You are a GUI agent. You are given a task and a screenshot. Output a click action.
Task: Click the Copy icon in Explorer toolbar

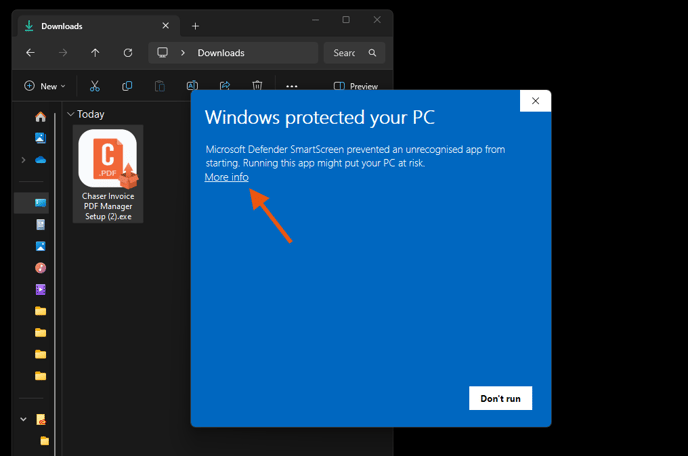(x=127, y=86)
